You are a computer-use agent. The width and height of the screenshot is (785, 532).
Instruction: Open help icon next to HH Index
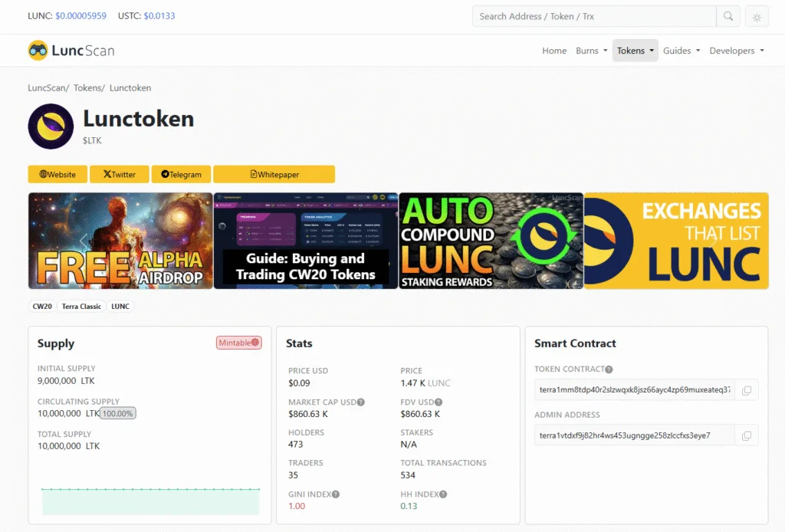pos(443,494)
